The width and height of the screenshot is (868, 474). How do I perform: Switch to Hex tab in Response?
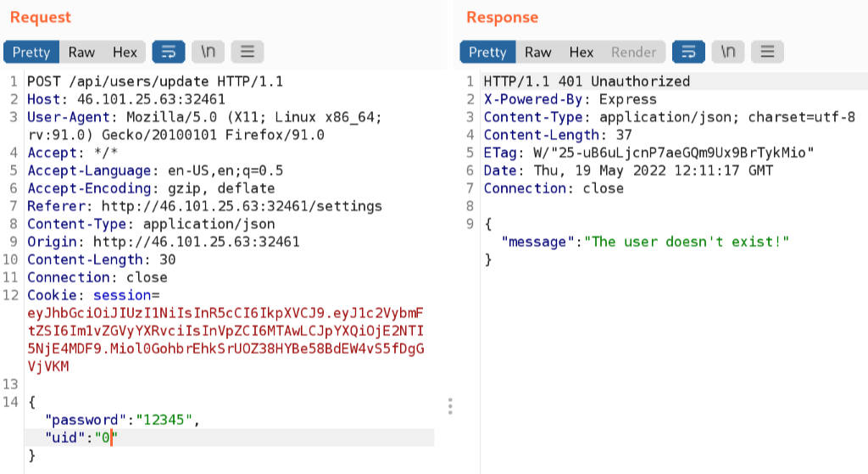tap(581, 52)
